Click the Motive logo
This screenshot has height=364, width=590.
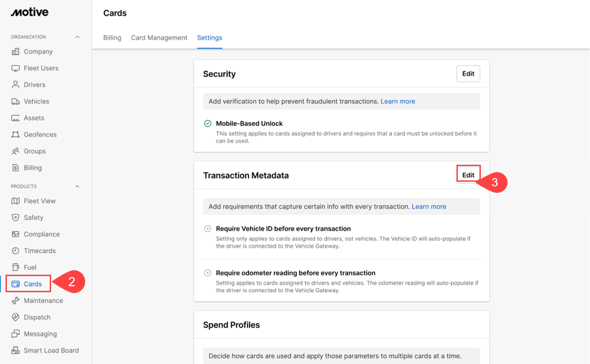point(29,12)
